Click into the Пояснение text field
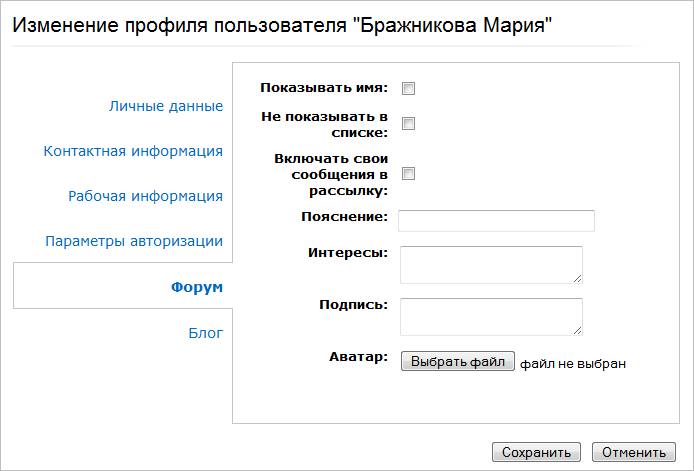 tap(496, 221)
